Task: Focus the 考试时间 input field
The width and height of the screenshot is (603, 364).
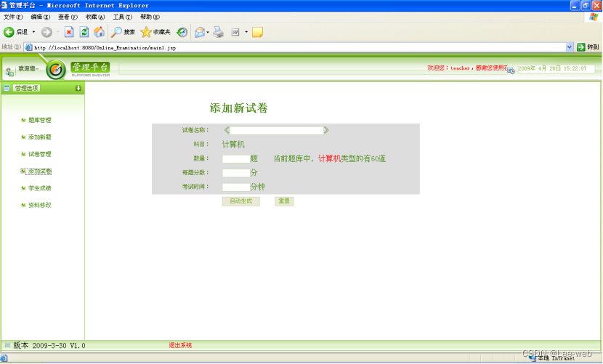Action: click(x=236, y=187)
